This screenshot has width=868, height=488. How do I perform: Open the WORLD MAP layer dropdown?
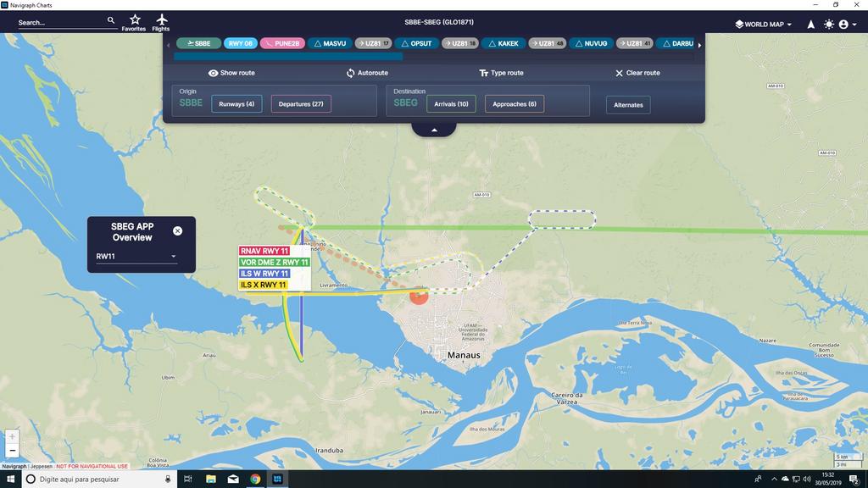(764, 25)
